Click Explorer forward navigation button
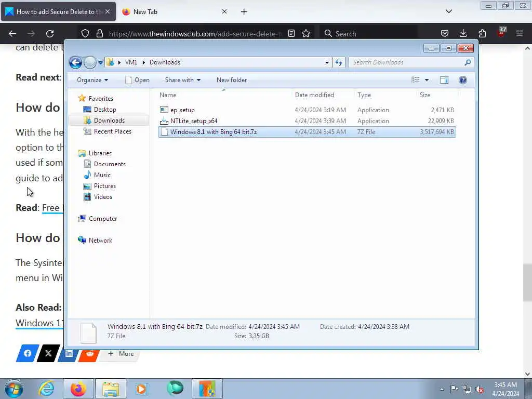This screenshot has width=532, height=399. [x=90, y=62]
